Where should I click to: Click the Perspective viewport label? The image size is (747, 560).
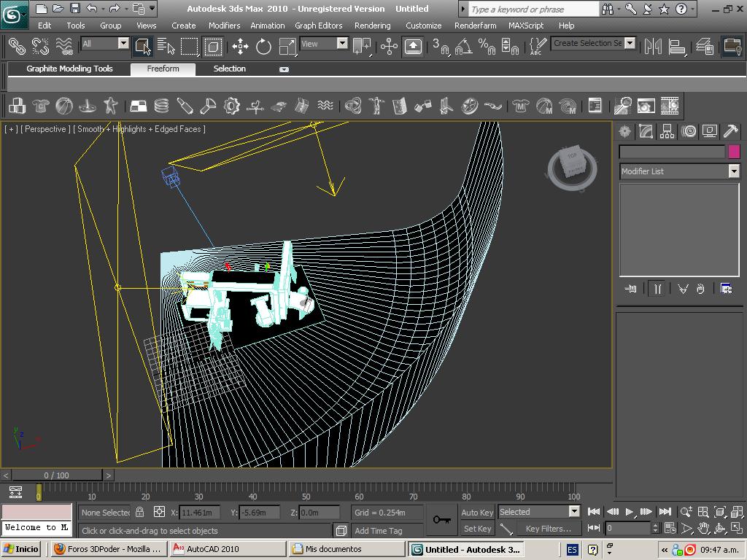click(x=45, y=129)
